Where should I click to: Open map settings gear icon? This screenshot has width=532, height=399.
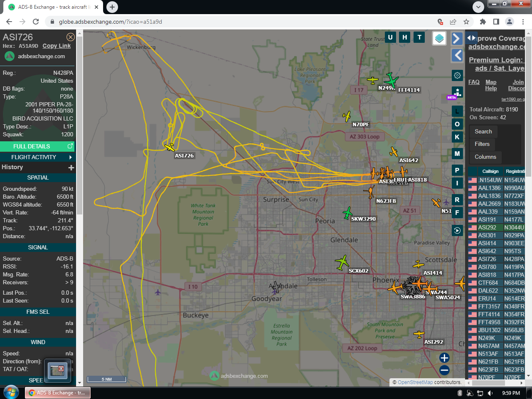pyautogui.click(x=457, y=75)
